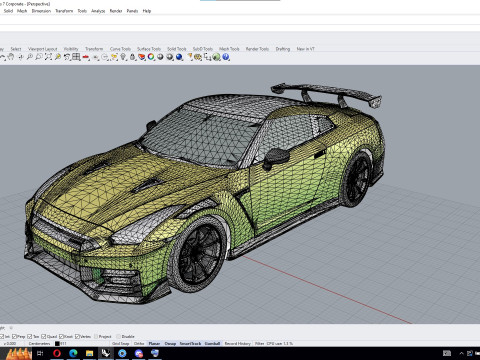Click the black layer color swatch

click(x=57, y=343)
